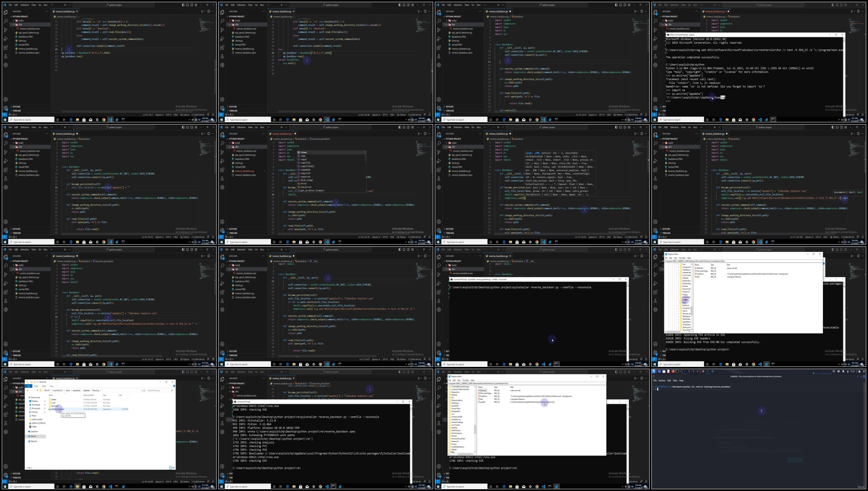Screen dimensions: 868x491
Task: Open Help menu in the Kali terminal
Action: pos(681,380)
